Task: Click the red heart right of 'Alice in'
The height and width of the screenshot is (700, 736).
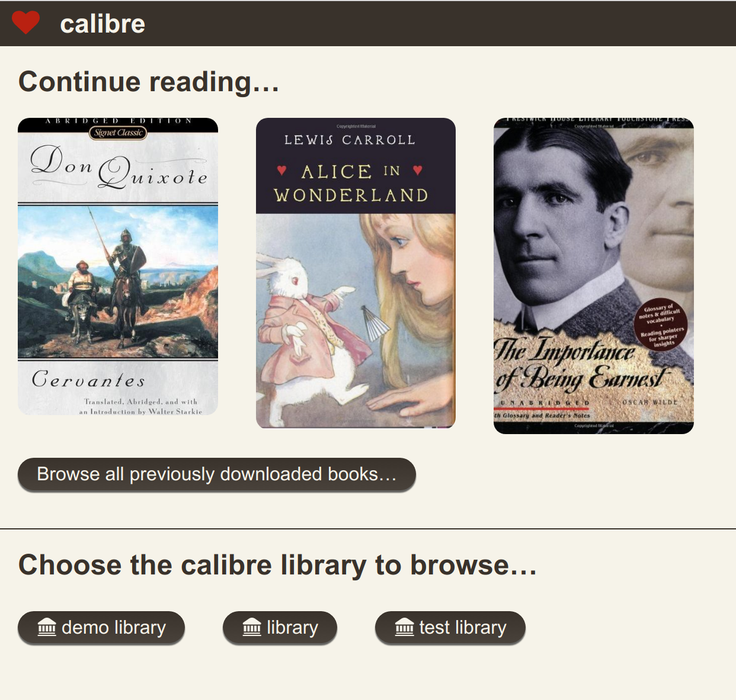Action: click(x=418, y=171)
